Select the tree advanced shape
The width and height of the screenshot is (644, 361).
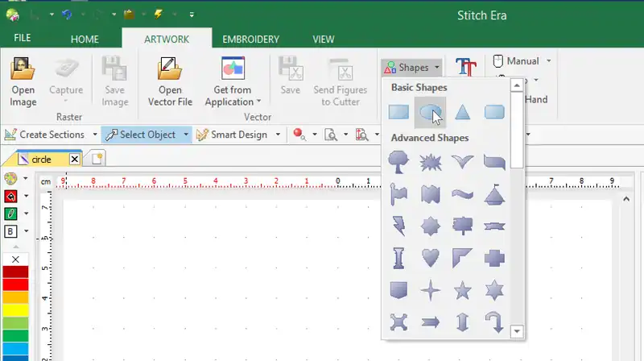[x=398, y=163]
